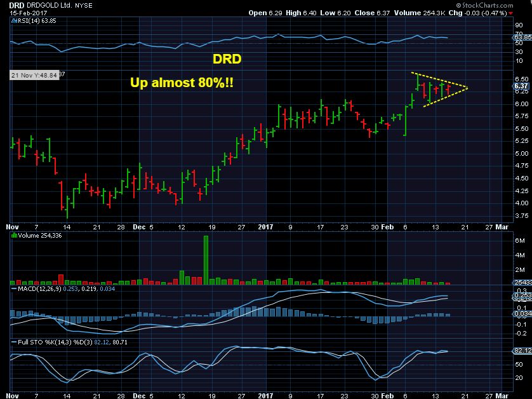
Task: Click the 21 Nov Y:48.84 crosshair tooltip
Action: click(34, 75)
